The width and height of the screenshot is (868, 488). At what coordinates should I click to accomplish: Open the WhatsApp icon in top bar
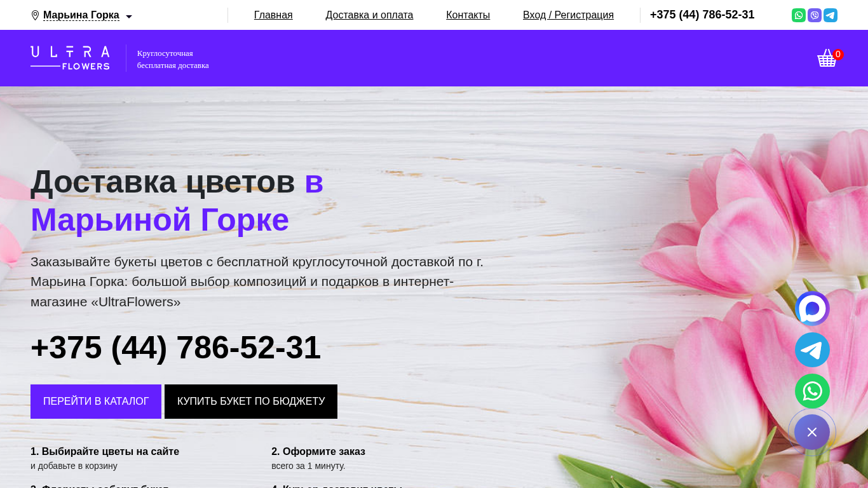pyautogui.click(x=799, y=15)
